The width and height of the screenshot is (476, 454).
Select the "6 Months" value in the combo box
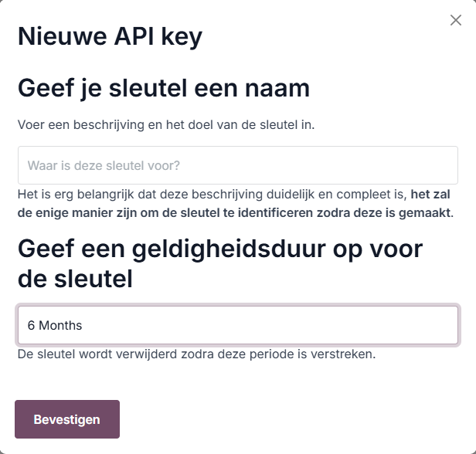click(55, 325)
